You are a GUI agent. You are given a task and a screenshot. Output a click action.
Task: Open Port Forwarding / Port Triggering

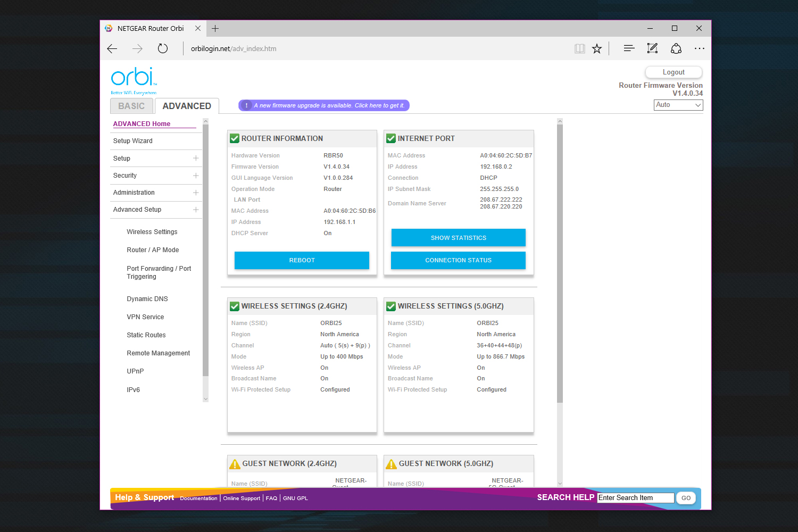point(159,272)
